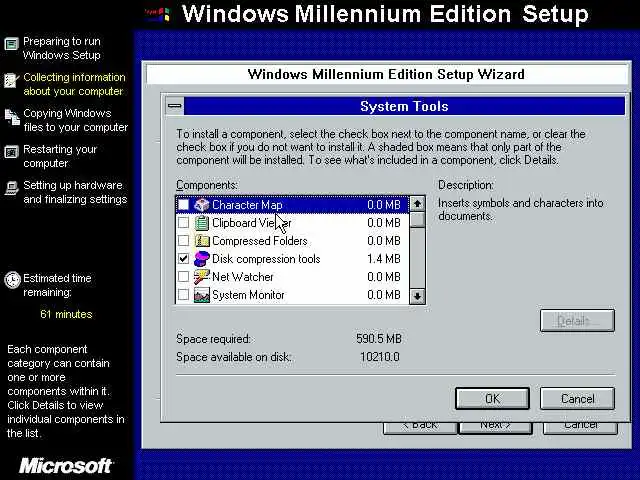640x480 pixels.
Task: Select the Character Map row text
Action: 247,205
